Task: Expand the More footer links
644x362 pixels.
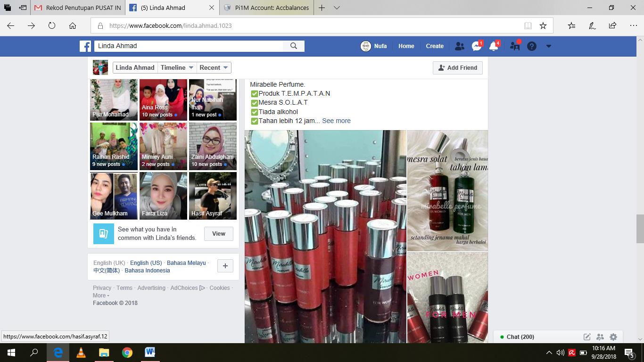Action: pos(101,296)
